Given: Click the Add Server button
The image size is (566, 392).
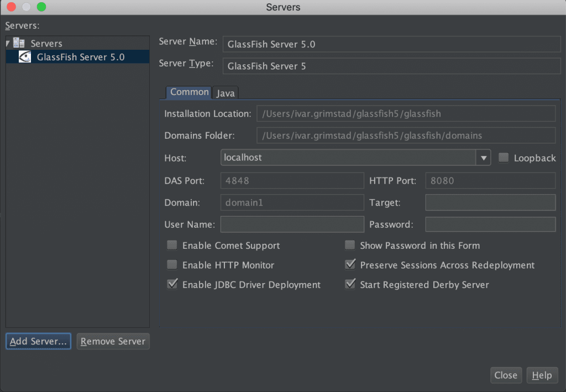Looking at the screenshot, I should click(38, 341).
